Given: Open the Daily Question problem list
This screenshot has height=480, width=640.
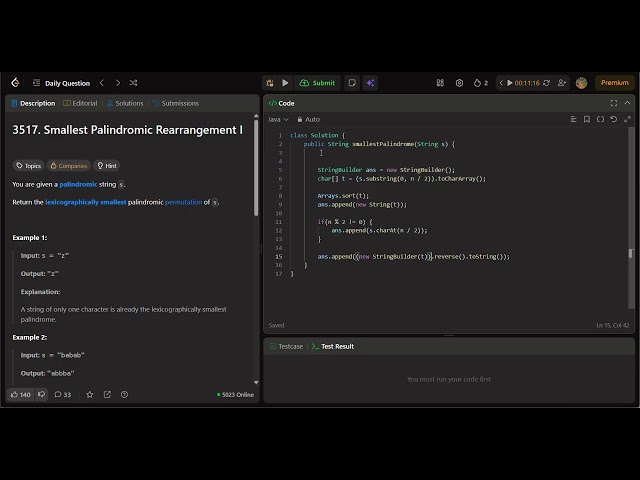Looking at the screenshot, I should point(62,83).
